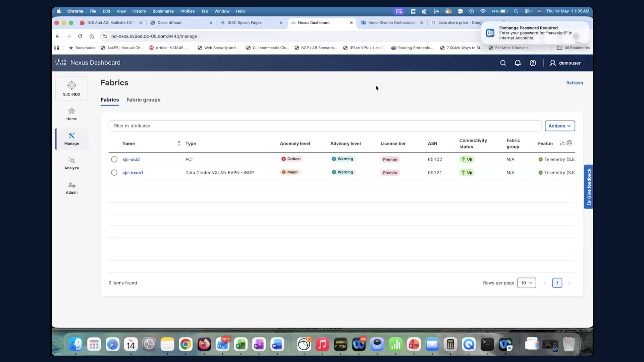Click the search icon in Nexus Dashboard header
This screenshot has height=362, width=644.
point(503,63)
